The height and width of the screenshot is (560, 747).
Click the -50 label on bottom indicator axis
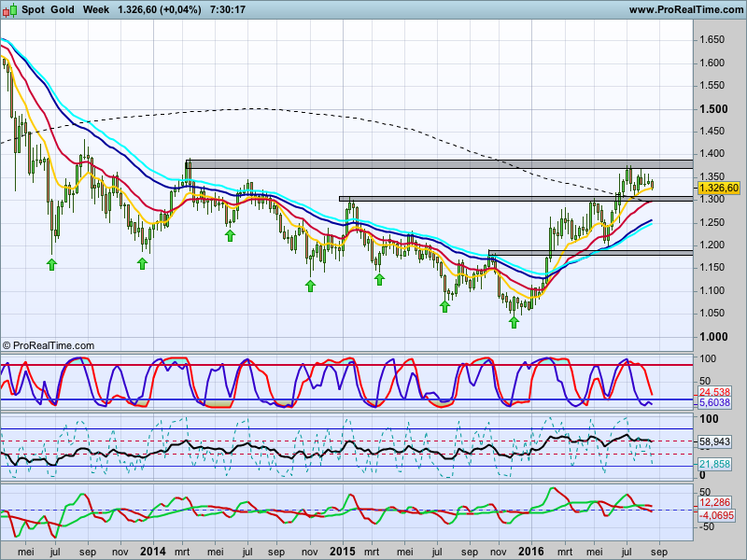(707, 526)
